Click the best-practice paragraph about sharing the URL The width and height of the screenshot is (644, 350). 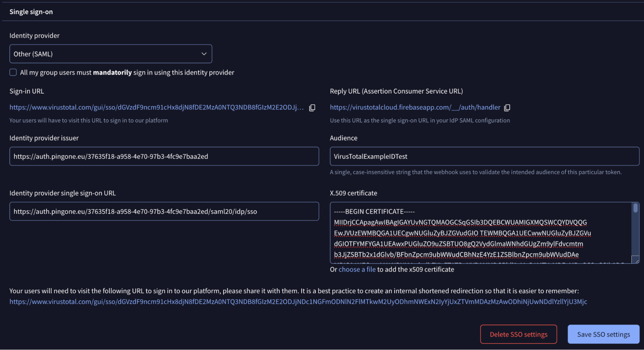294,291
